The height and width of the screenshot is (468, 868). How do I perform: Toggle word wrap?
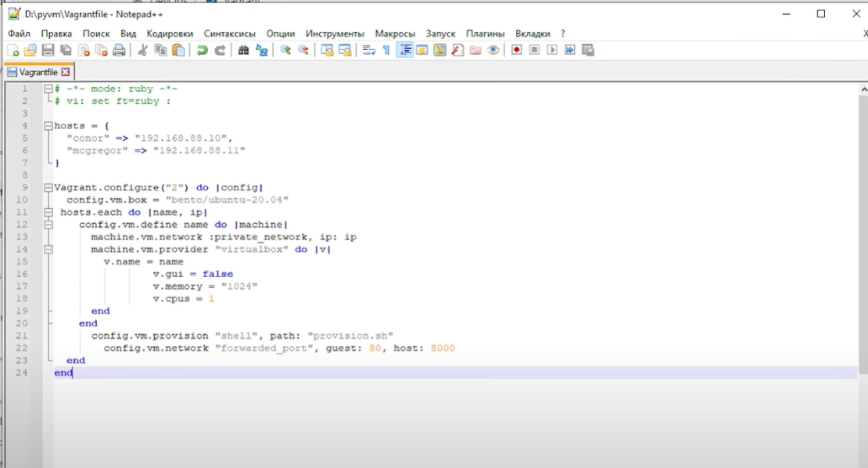(x=368, y=50)
